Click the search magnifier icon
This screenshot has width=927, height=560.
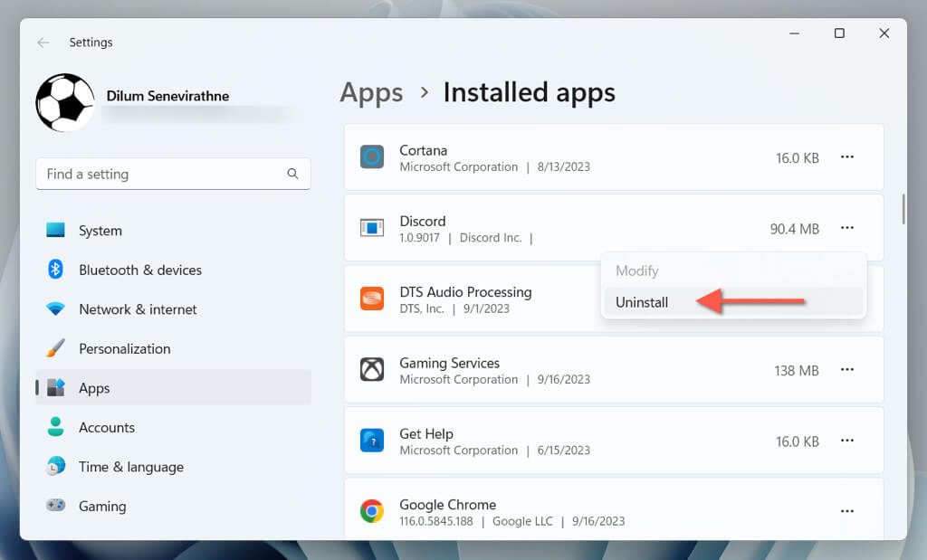point(292,174)
